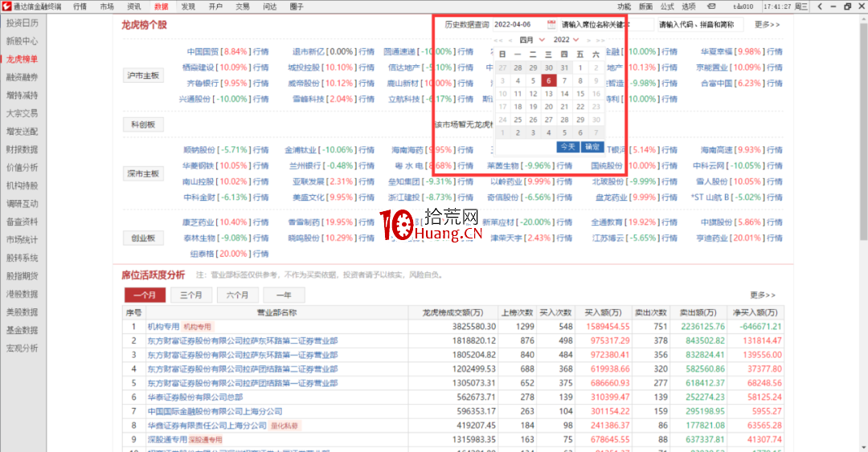Open 华泰证券股份有限公司总部 link
The image size is (868, 452).
click(x=194, y=397)
